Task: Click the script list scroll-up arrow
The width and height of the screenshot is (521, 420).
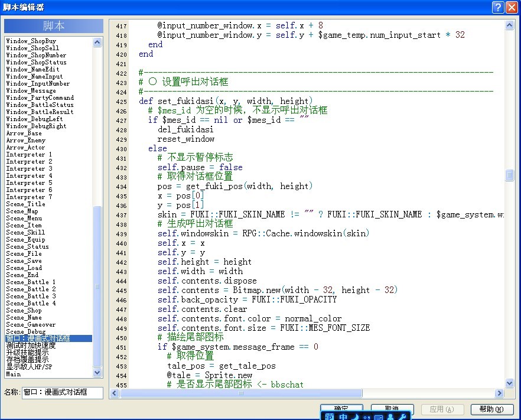Action: pyautogui.click(x=97, y=42)
